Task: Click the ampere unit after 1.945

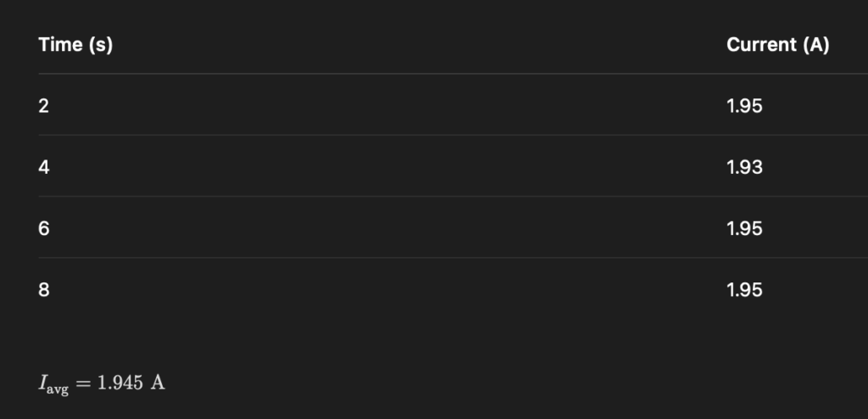Action: pyautogui.click(x=158, y=382)
